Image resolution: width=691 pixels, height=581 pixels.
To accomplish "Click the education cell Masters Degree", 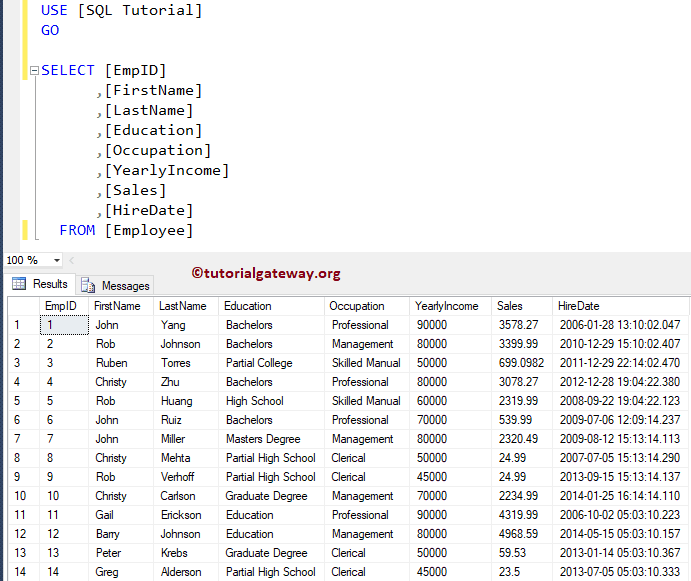I will [x=271, y=439].
